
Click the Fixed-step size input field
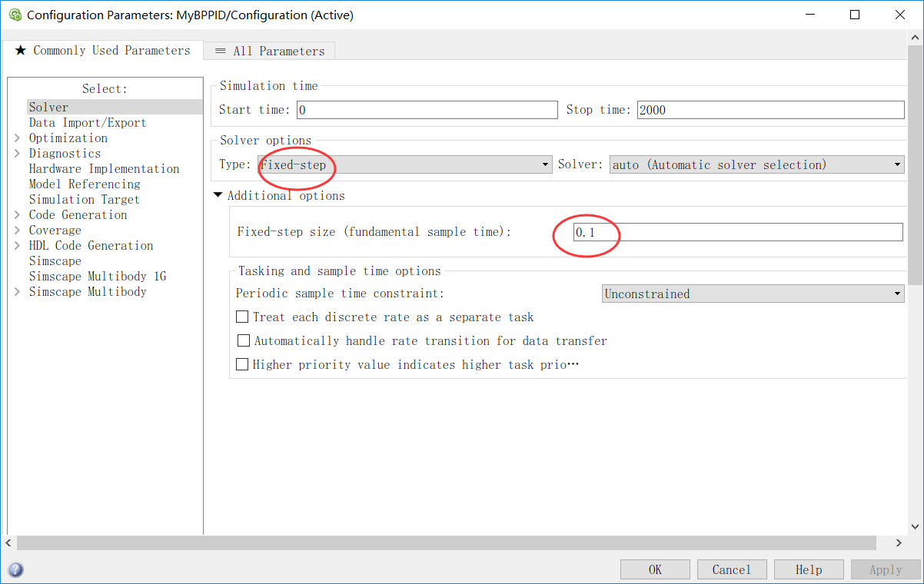[x=738, y=232]
